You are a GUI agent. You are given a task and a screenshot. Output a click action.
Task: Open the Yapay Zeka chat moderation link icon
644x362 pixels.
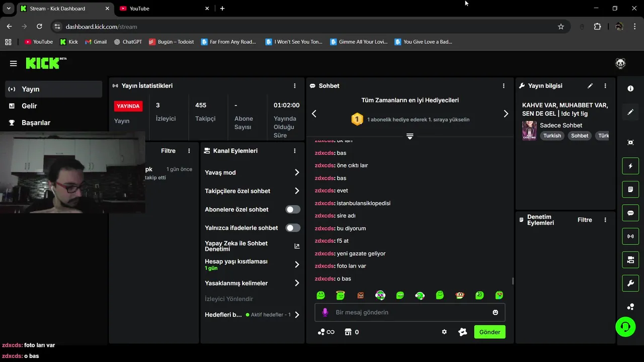click(x=297, y=246)
